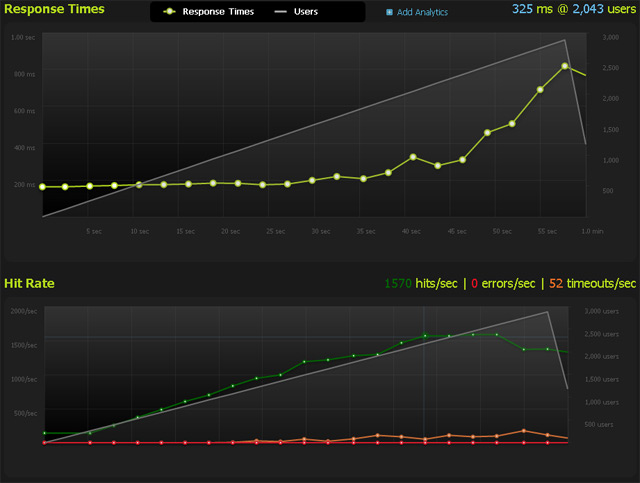The width and height of the screenshot is (640, 483).
Task: Click the peak of the Users line in Response Times chart
Action: point(566,41)
